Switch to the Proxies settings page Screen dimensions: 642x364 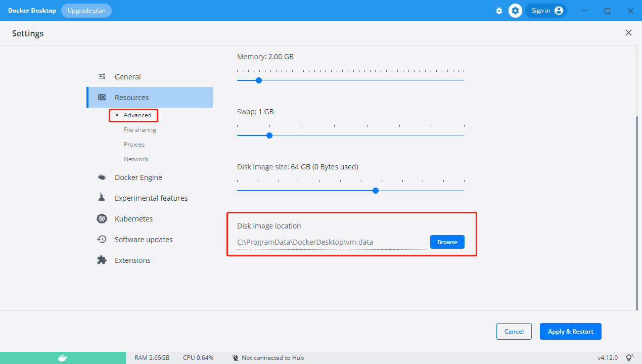[134, 144]
